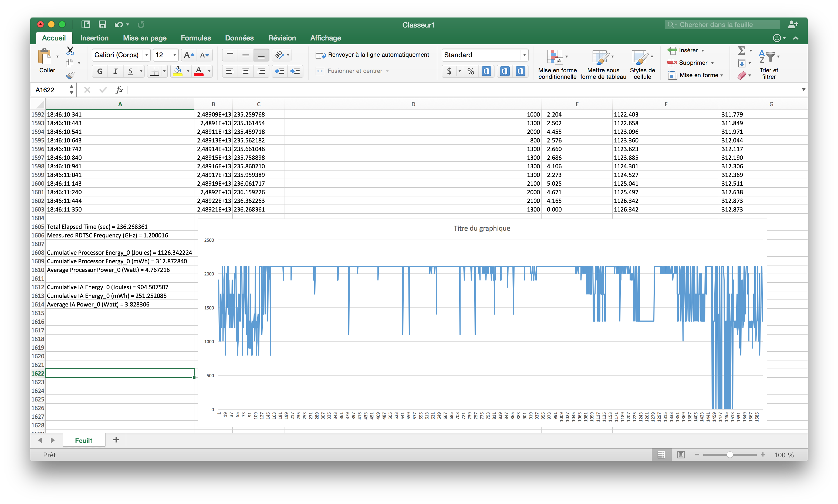Expand the Standard number format dropdown

524,55
